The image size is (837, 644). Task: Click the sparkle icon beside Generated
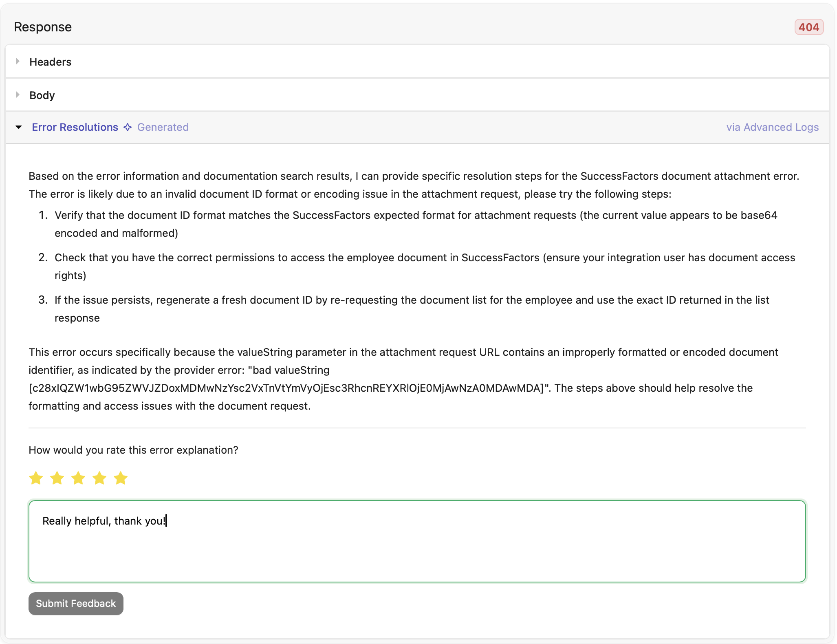point(128,128)
